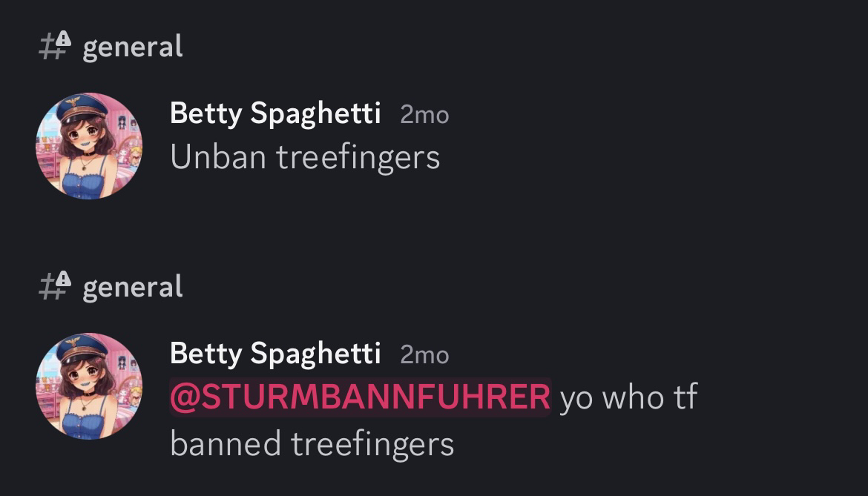The width and height of the screenshot is (868, 496).
Task: Click the warning badge on the second channel icon
Action: click(x=63, y=279)
